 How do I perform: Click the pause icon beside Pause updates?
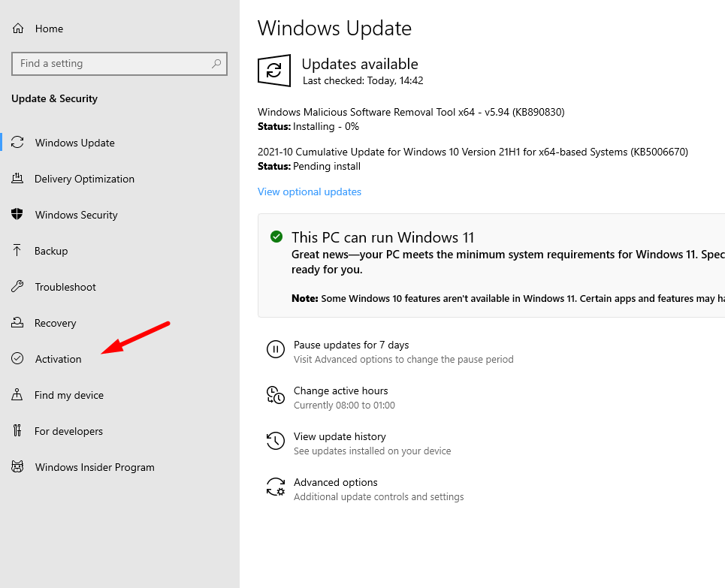click(276, 349)
